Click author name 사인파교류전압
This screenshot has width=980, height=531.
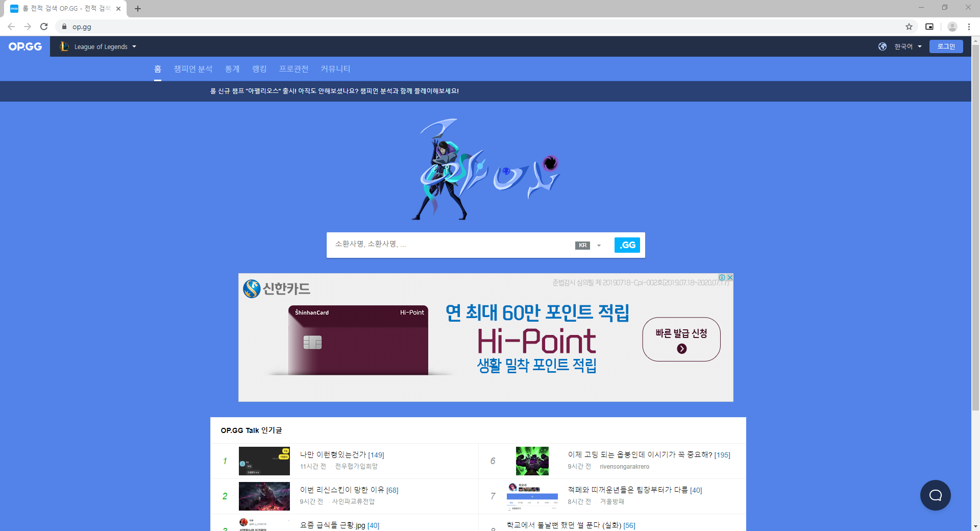(x=353, y=502)
